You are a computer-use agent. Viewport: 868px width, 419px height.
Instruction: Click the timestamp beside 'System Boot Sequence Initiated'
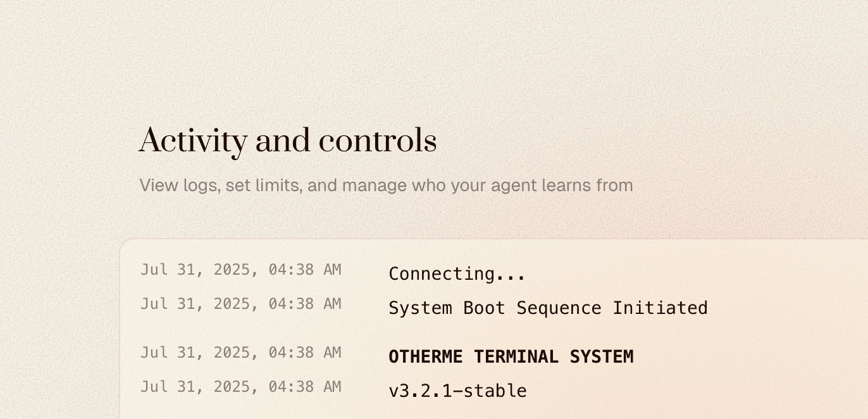[x=241, y=304]
